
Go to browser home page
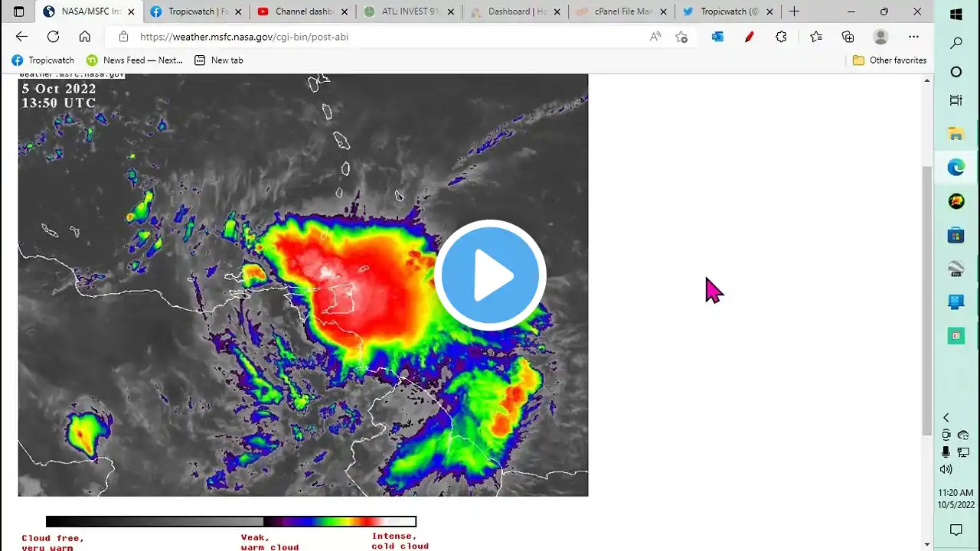click(85, 37)
